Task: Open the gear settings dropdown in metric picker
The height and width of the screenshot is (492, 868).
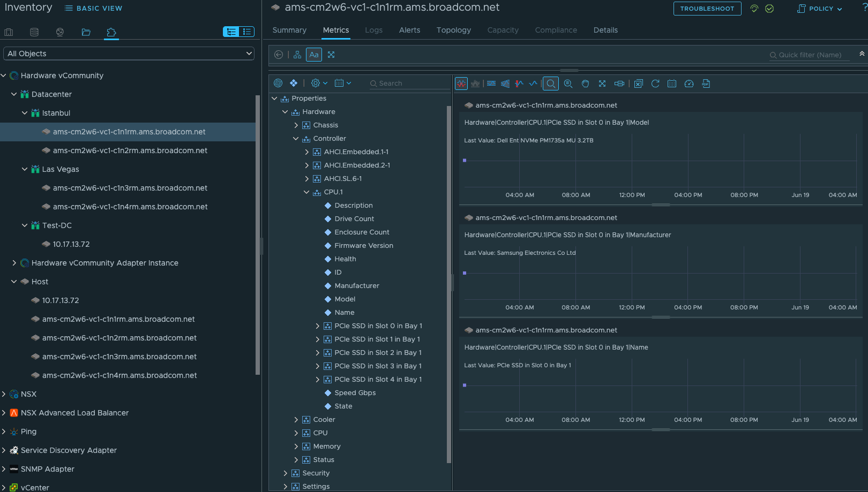Action: [319, 83]
